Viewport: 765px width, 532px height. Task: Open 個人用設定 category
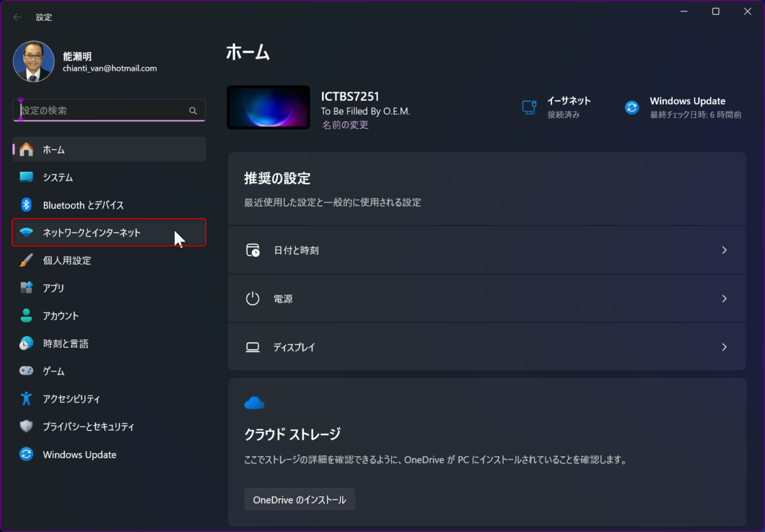pos(109,261)
